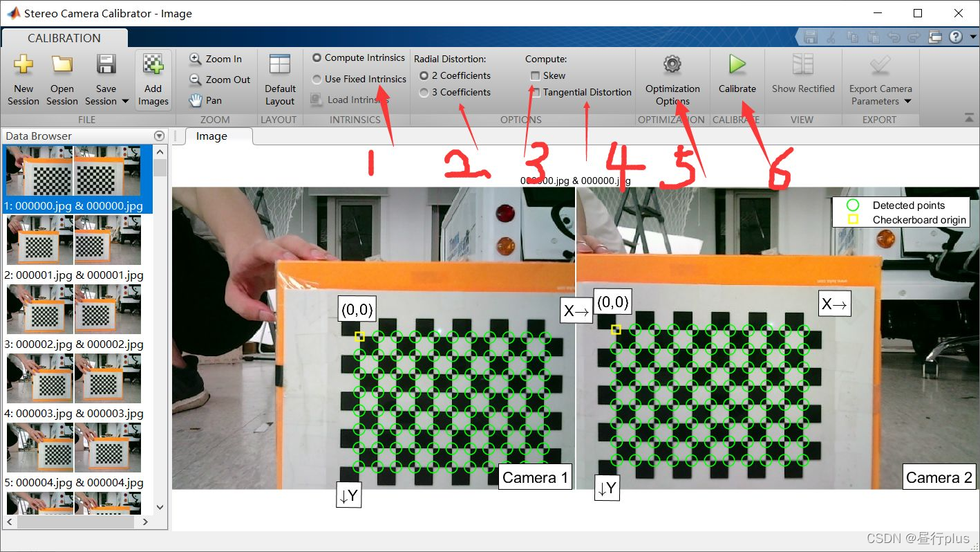Select the Zoom In tool

click(x=215, y=59)
